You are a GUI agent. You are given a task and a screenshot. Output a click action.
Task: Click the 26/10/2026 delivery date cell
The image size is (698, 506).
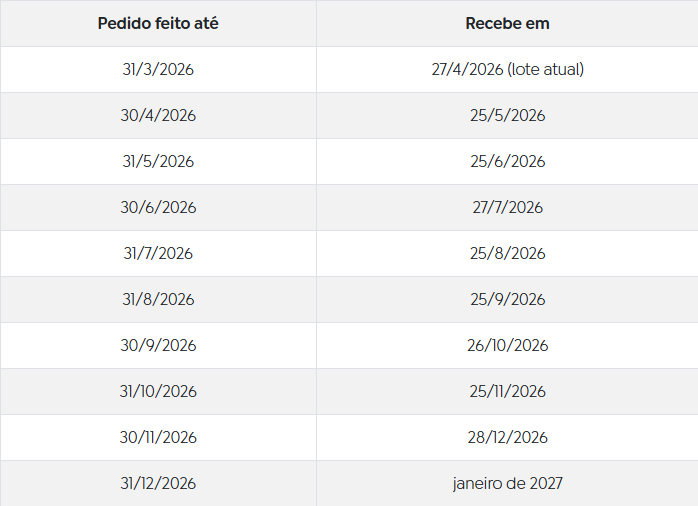[x=507, y=345]
